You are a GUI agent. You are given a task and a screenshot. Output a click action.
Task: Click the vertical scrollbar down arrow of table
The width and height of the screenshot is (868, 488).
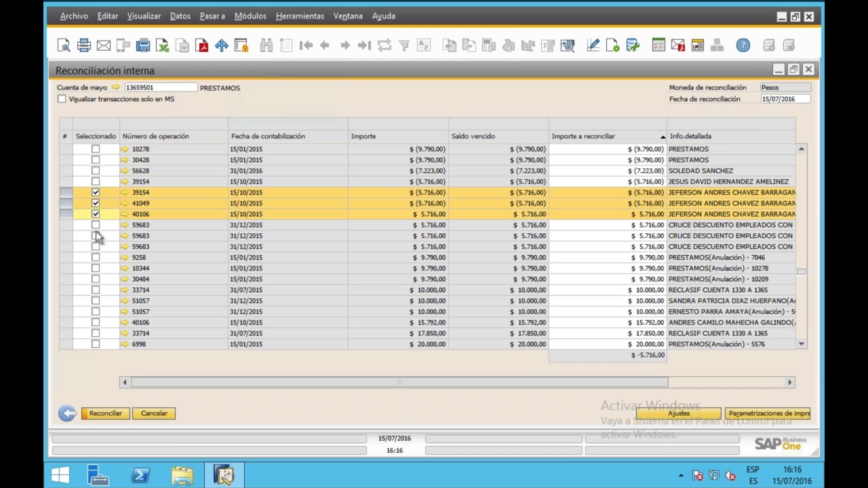(x=802, y=344)
